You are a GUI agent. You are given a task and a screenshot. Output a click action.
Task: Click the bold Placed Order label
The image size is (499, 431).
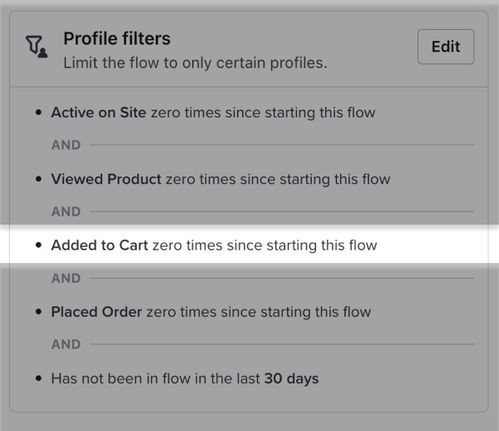(x=97, y=312)
